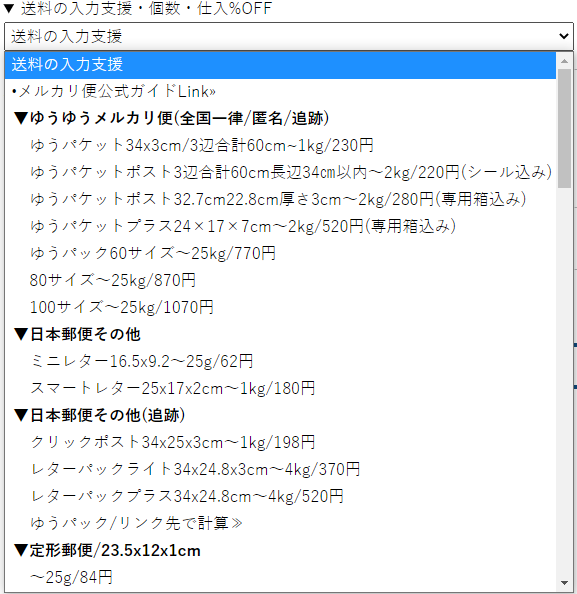Click the highlighted 送料の入力支援 list item

280,64
